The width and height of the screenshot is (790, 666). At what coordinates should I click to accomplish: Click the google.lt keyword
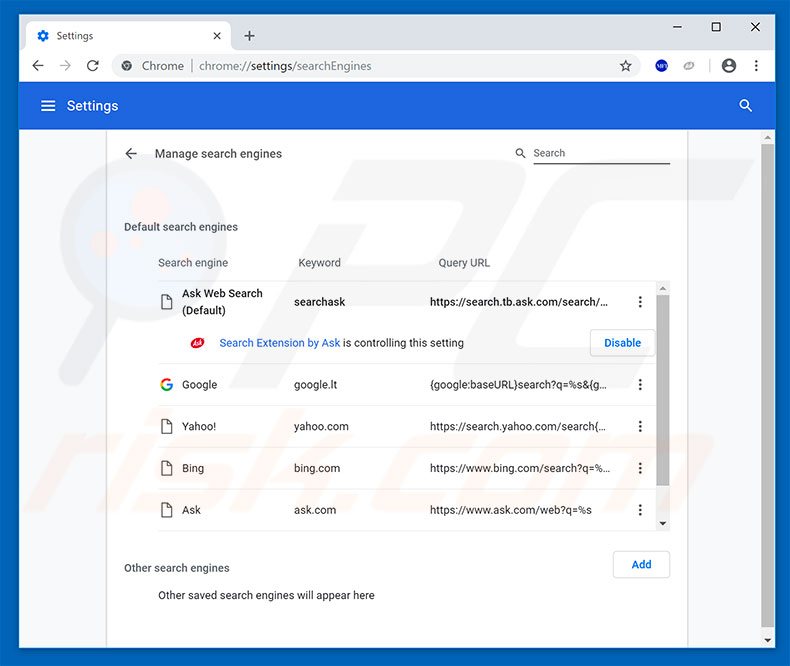[x=315, y=384]
